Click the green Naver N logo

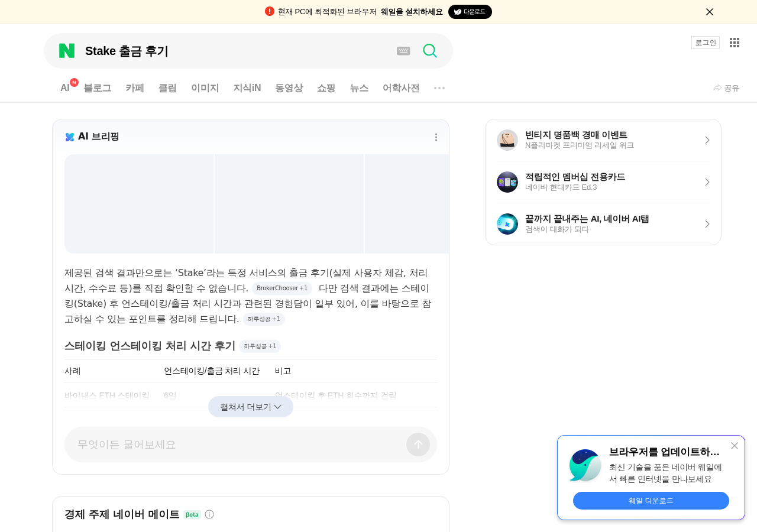67,51
